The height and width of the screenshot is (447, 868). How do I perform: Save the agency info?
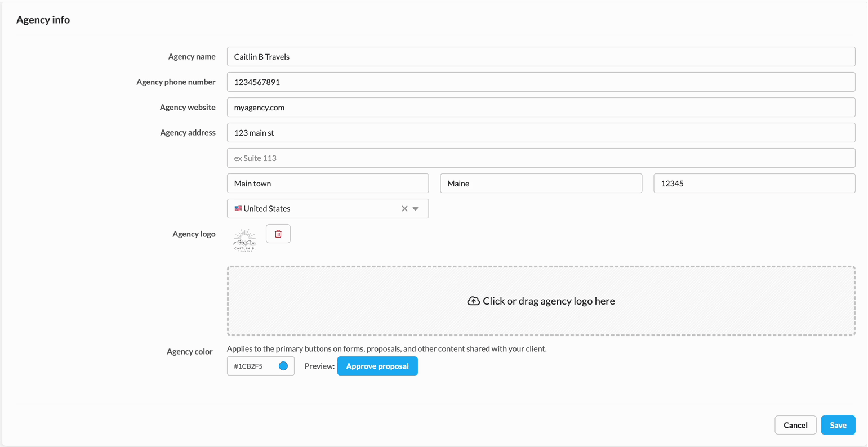coord(838,425)
